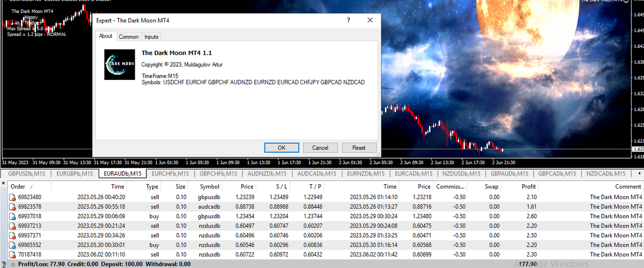Click the Dark Moon logo image
This screenshot has height=268, width=644.
[120, 64]
